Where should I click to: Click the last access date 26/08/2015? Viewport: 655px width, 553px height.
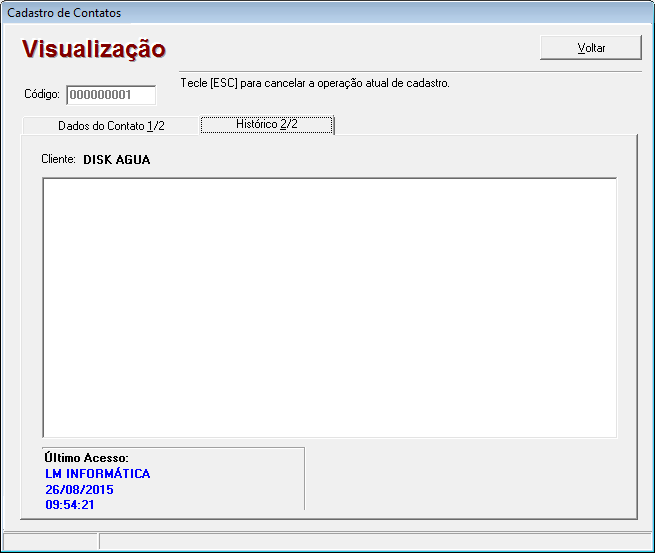[80, 490]
